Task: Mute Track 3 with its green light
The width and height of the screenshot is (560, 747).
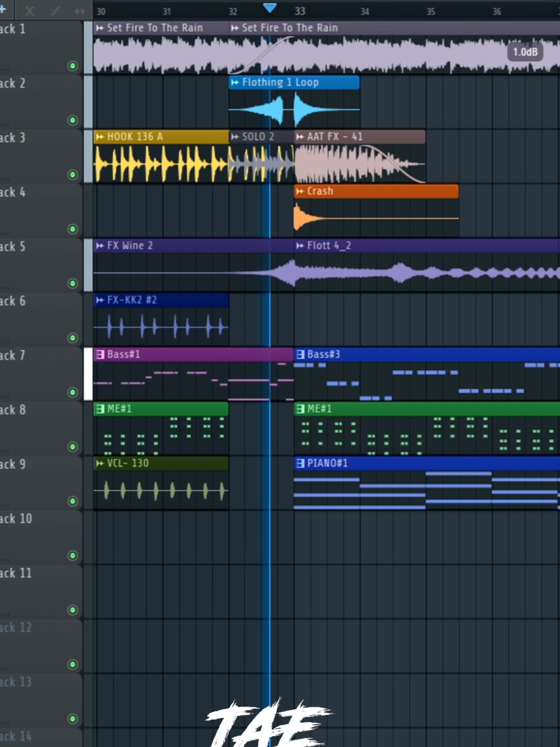Action: click(x=72, y=175)
